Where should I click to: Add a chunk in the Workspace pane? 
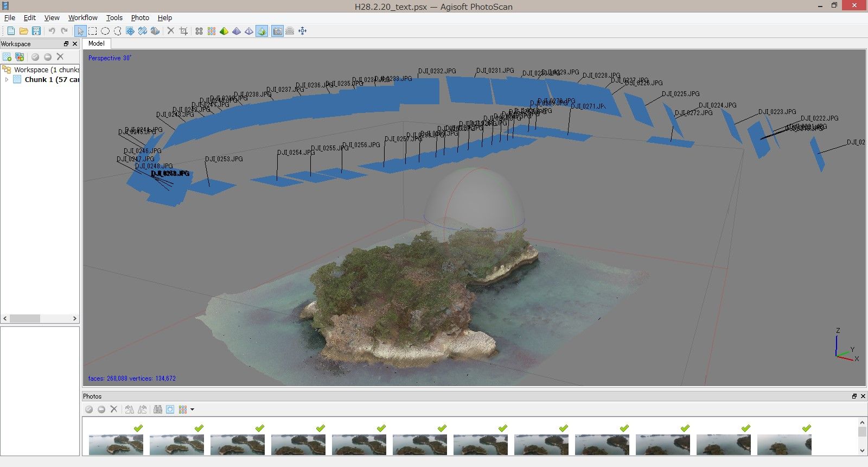point(7,57)
